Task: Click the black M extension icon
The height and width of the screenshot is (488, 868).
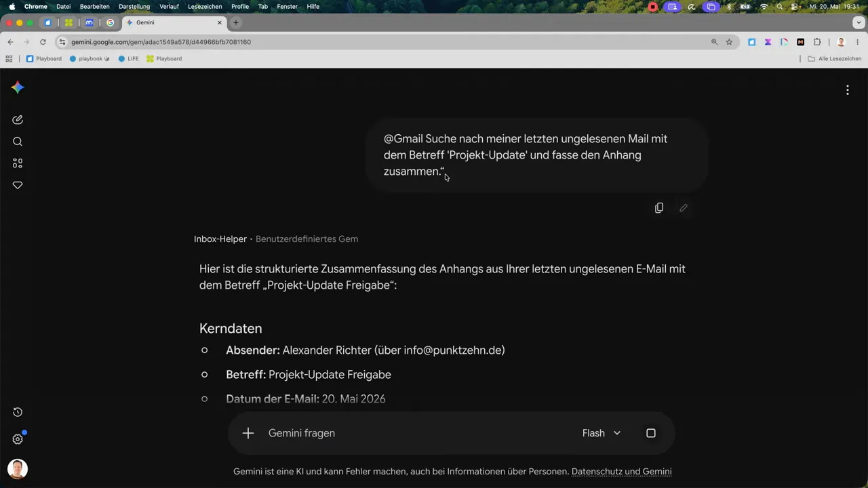Action: click(x=800, y=42)
